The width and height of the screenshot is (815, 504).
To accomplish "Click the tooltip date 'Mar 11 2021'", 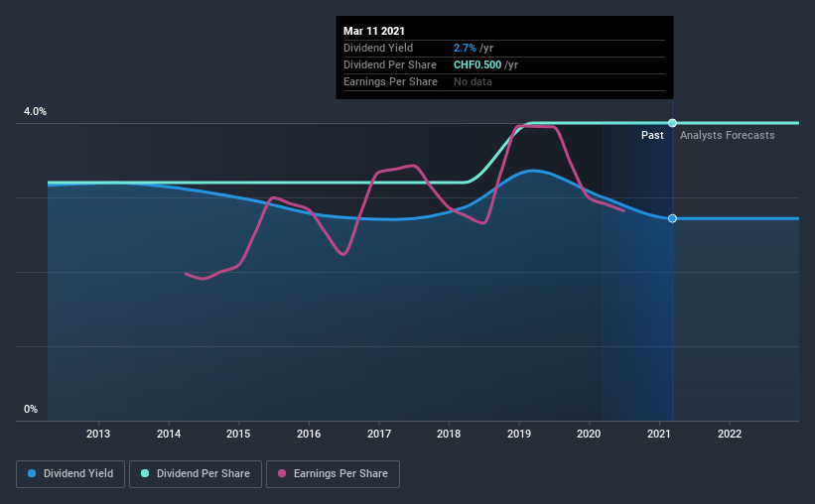I will tap(373, 31).
